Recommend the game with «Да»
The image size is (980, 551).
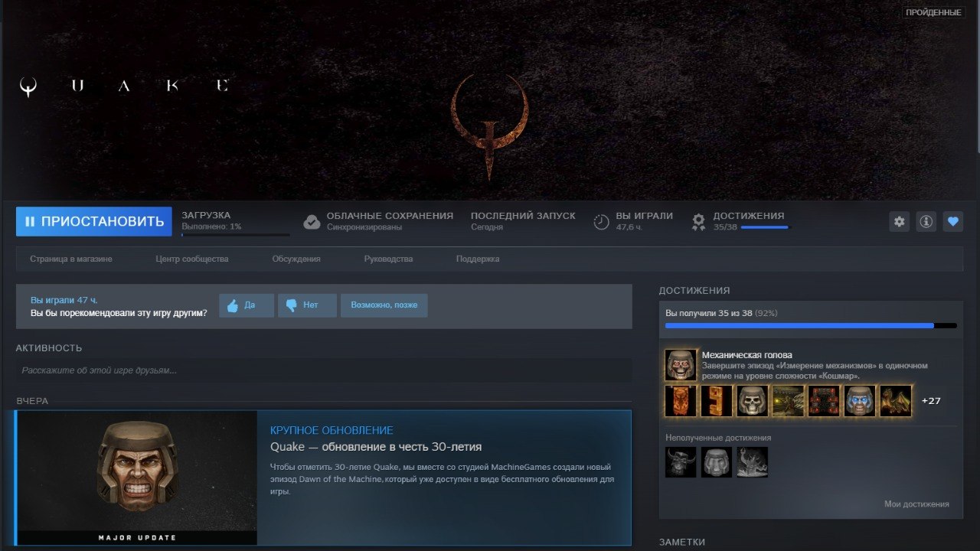pyautogui.click(x=247, y=305)
